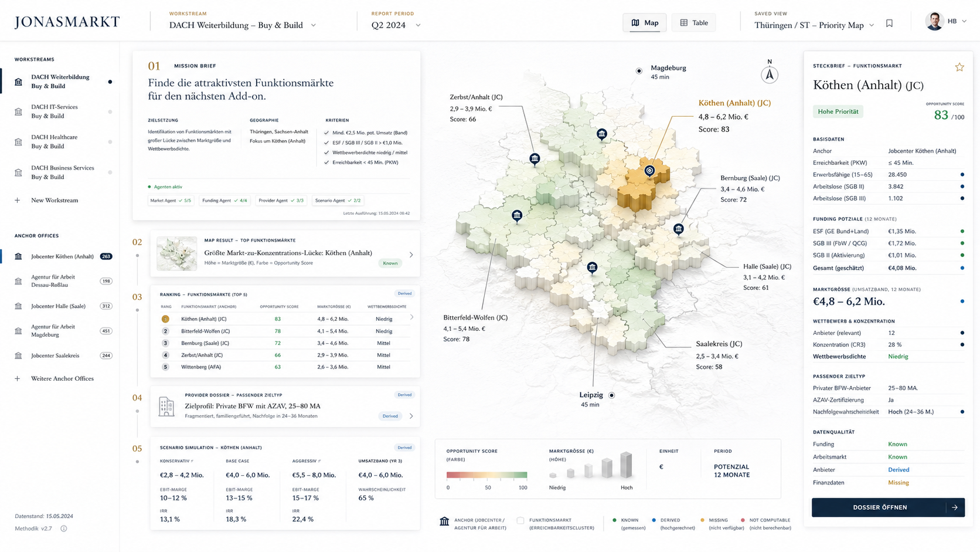Toggle the ESF / SGB III criterion checkmark

pyautogui.click(x=326, y=143)
